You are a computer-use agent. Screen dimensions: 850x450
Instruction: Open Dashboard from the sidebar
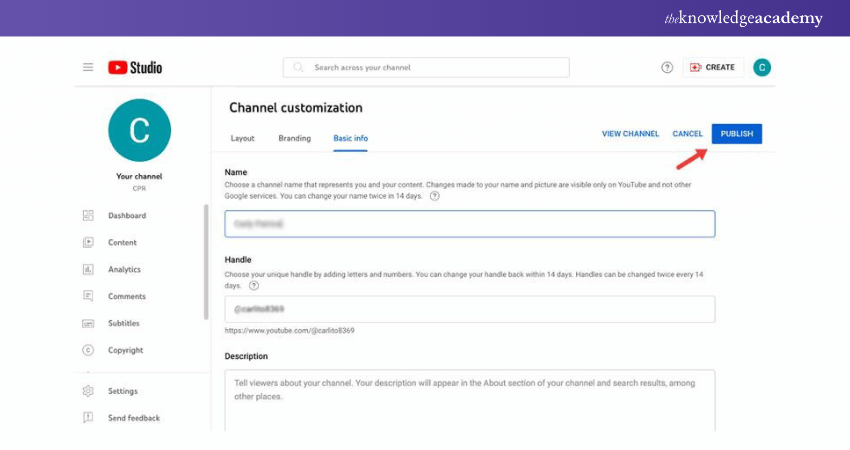[x=127, y=215]
